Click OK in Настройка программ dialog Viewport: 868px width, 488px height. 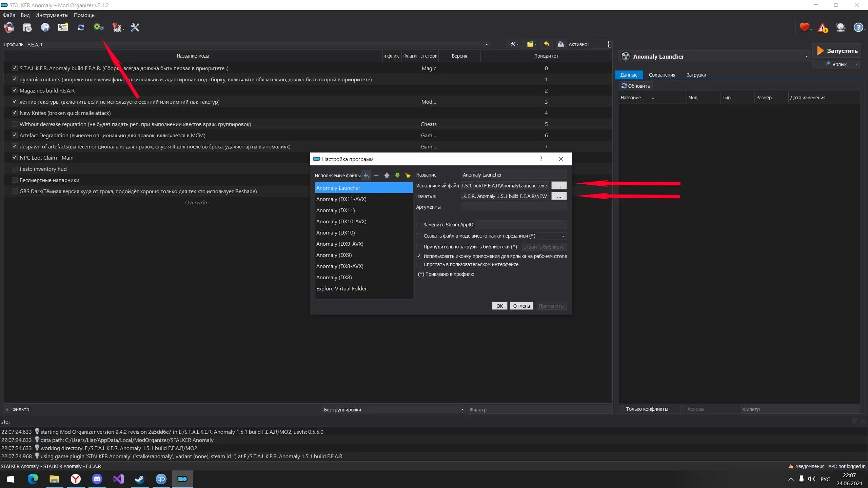499,306
